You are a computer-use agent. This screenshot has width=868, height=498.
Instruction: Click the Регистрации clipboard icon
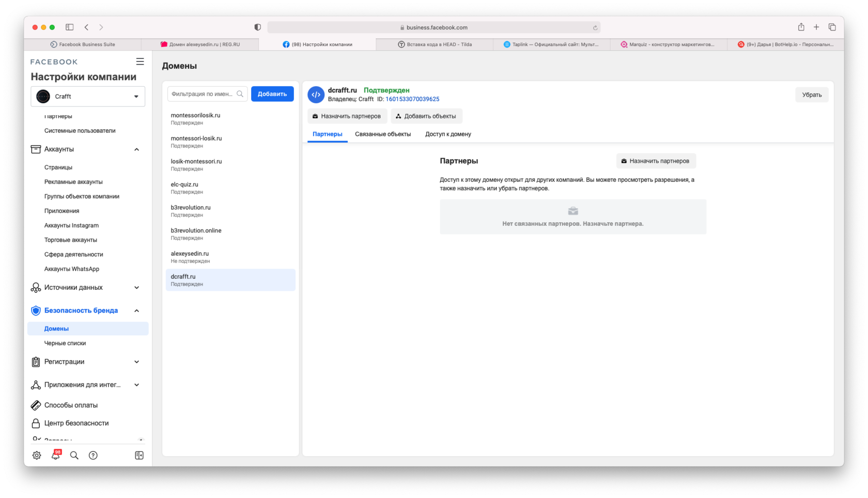point(36,362)
